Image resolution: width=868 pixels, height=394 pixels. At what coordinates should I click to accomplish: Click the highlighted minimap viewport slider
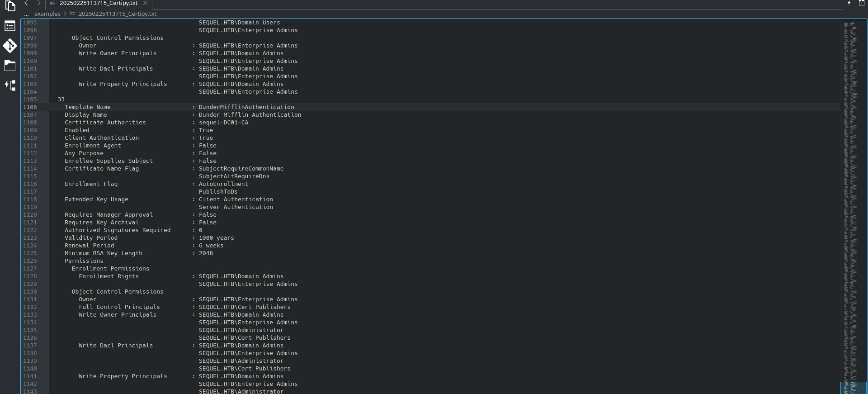point(853,388)
